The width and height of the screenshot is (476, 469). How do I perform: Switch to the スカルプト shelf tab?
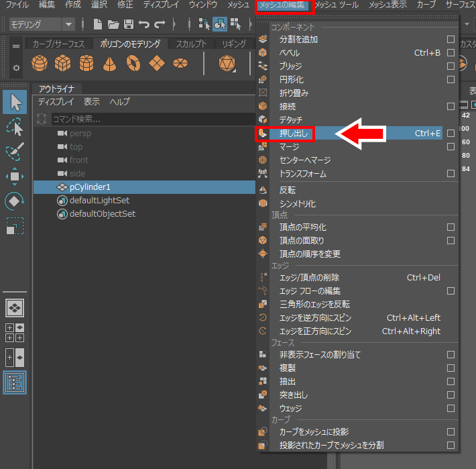(x=191, y=44)
